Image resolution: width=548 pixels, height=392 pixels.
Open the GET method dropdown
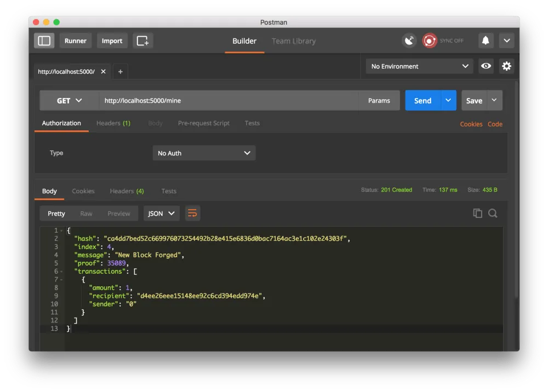[67, 100]
